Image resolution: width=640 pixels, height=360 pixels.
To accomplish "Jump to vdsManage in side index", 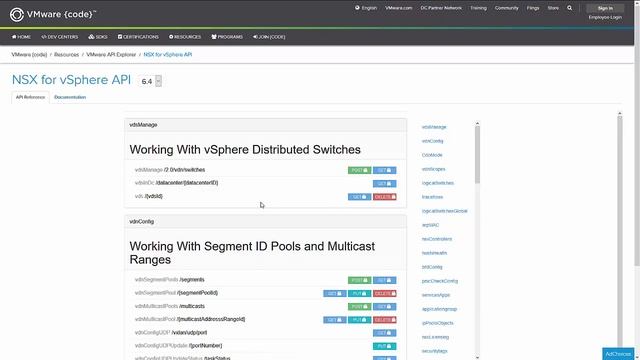I will click(434, 127).
